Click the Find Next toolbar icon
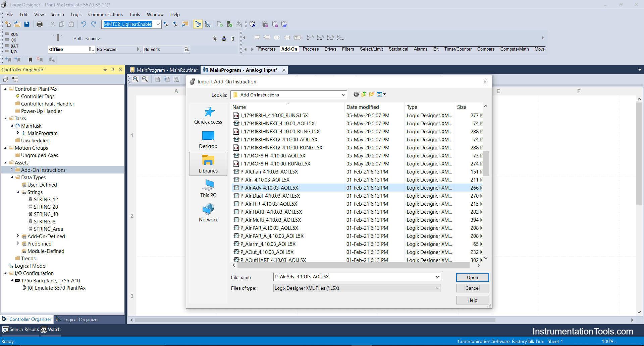Screen dimensions: 644x346 (x=175, y=24)
